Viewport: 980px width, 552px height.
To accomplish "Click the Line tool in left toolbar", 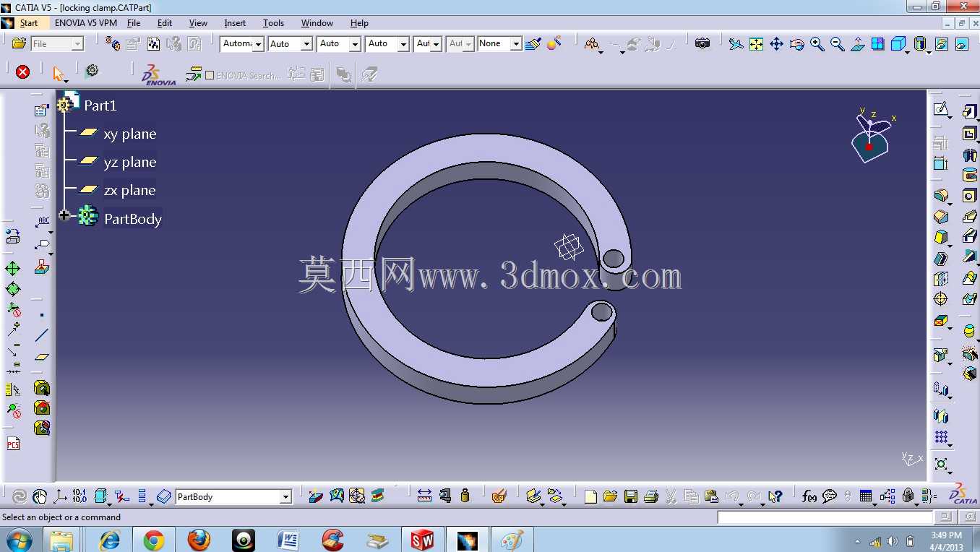I will (42, 335).
